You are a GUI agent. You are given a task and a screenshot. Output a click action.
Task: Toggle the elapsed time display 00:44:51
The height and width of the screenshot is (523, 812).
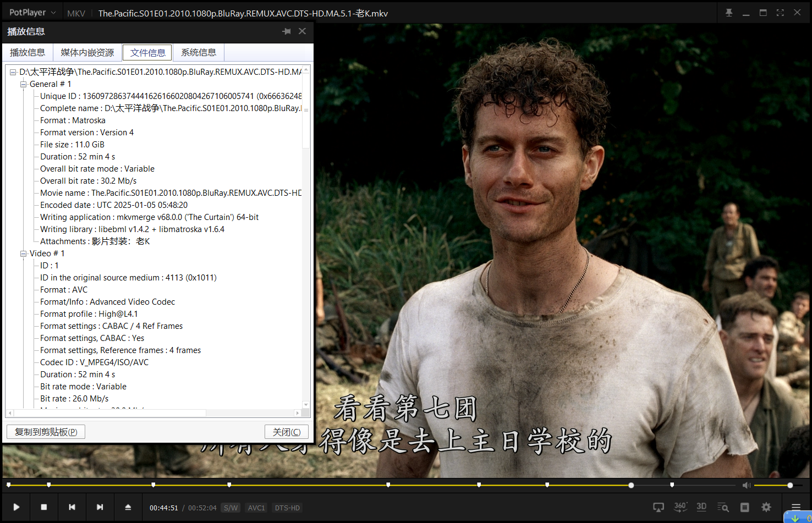click(x=164, y=508)
